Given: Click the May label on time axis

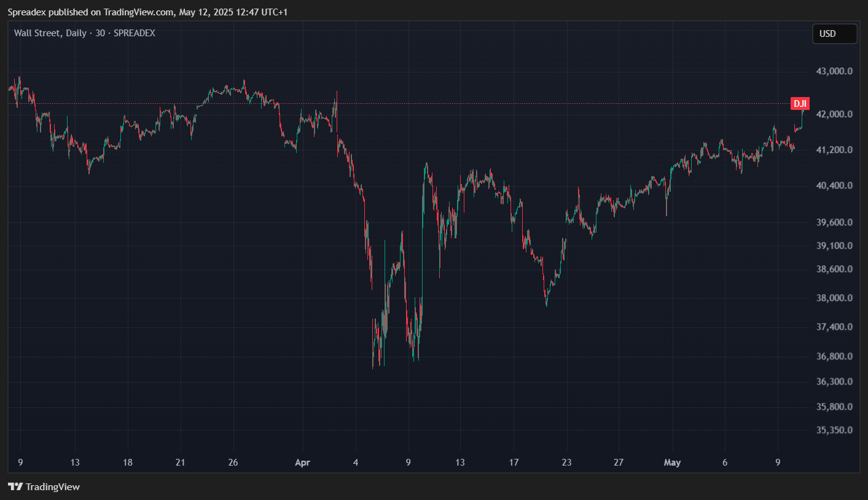Looking at the screenshot, I should tap(673, 463).
